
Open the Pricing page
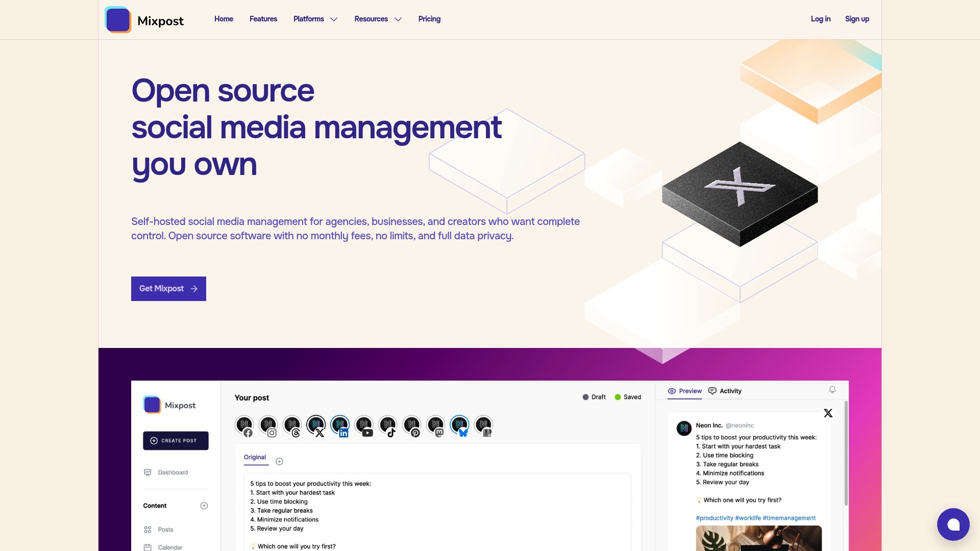(x=429, y=19)
